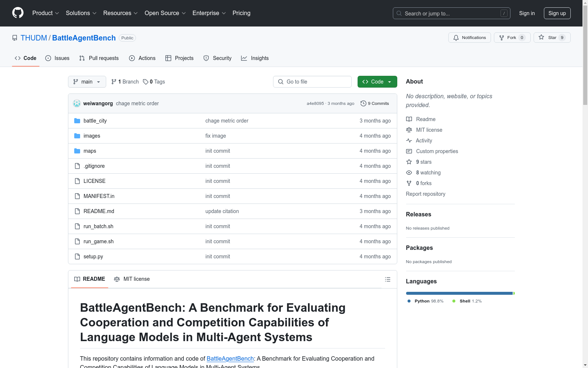Click the scale icon next to MIT license
The height and width of the screenshot is (368, 588).
click(409, 130)
